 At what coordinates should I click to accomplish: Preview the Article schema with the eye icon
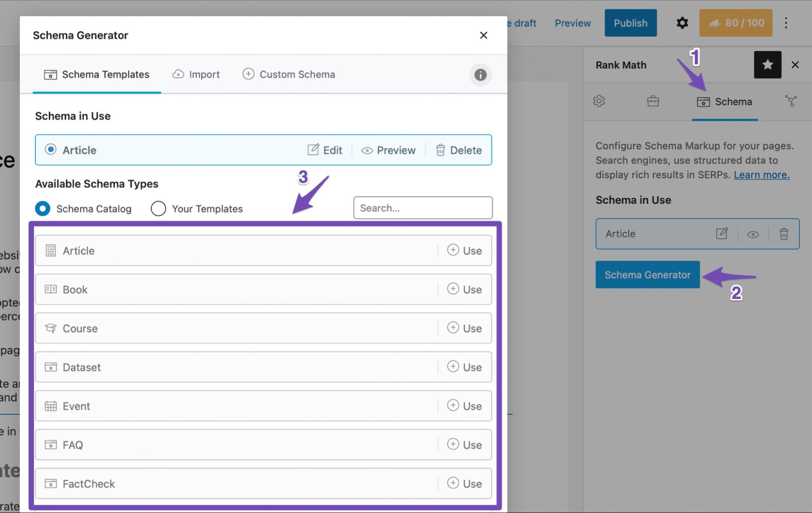tap(388, 150)
